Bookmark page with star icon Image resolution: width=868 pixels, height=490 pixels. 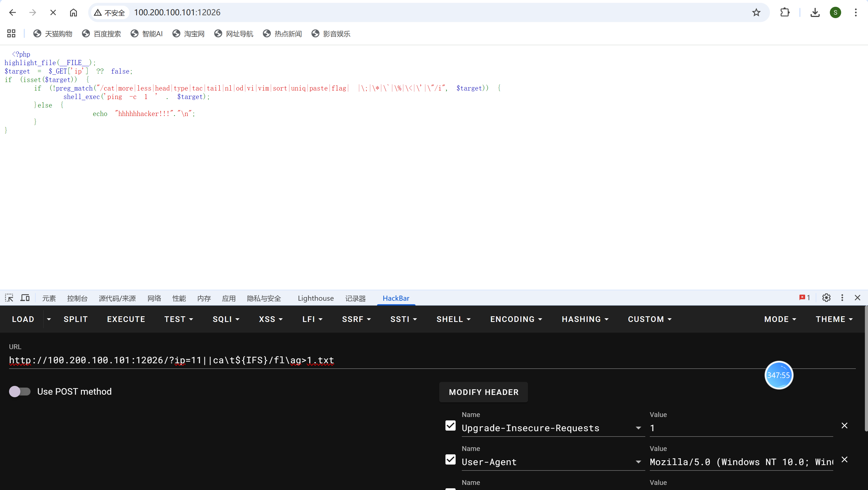pos(756,12)
